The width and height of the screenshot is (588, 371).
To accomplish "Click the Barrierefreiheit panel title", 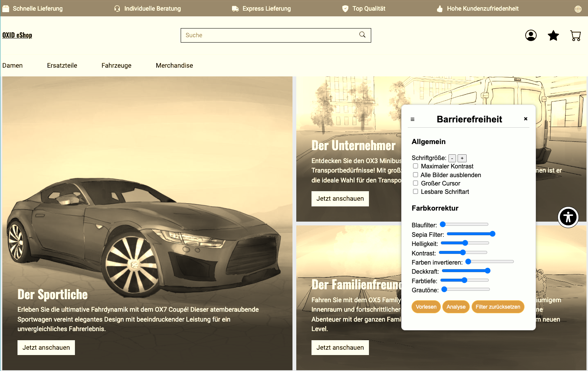I will point(469,119).
